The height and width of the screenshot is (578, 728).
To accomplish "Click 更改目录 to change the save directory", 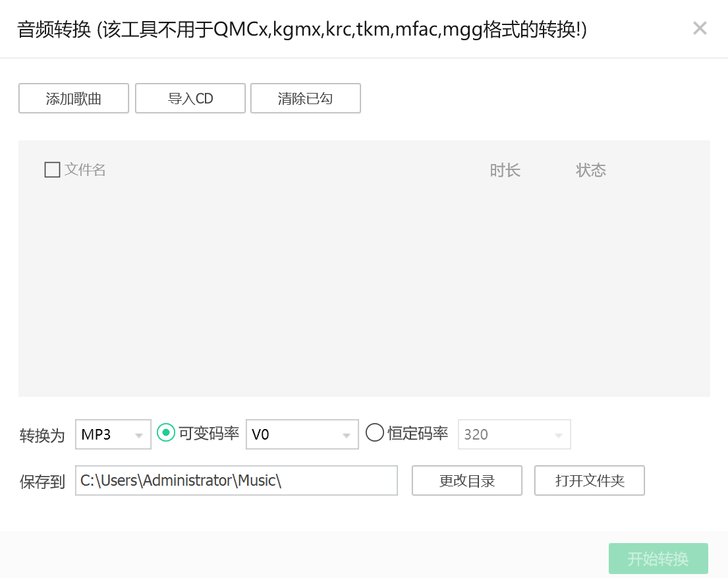I will [x=466, y=480].
